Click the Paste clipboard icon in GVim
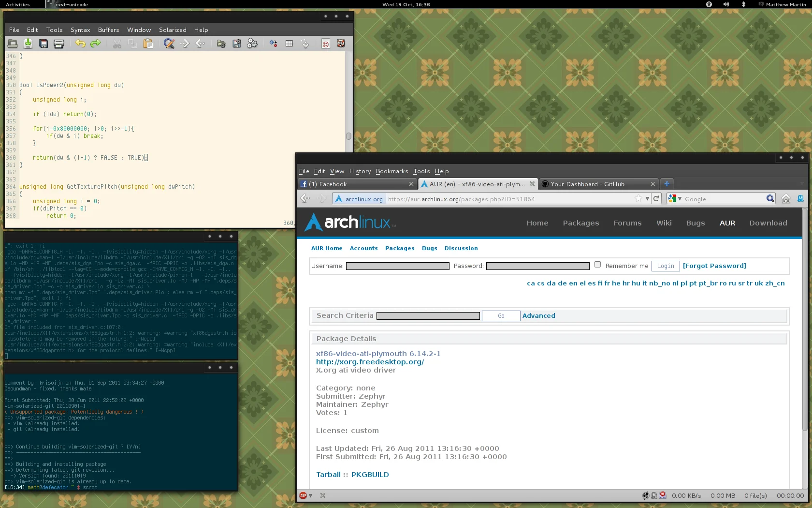Image resolution: width=812 pixels, height=508 pixels. [x=148, y=44]
